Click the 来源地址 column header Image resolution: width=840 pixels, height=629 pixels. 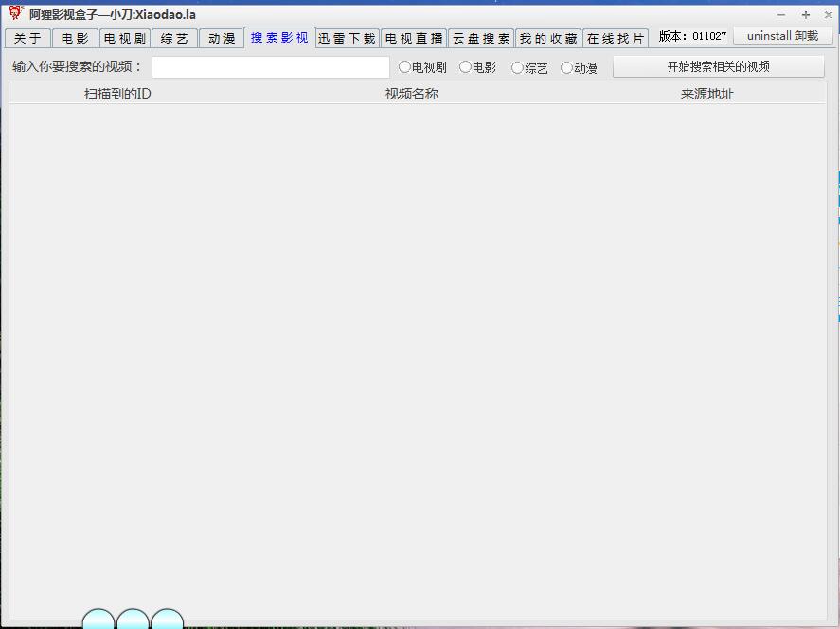pos(706,94)
